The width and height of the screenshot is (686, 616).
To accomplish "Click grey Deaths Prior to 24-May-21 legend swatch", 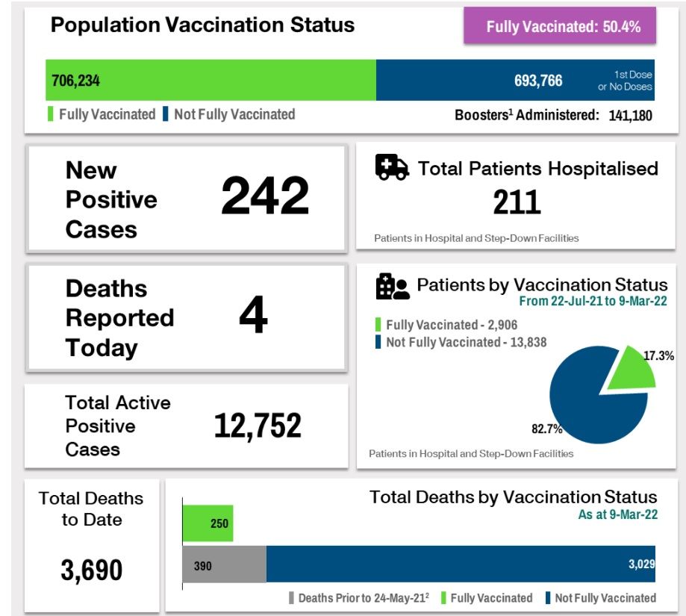I will click(x=292, y=598).
